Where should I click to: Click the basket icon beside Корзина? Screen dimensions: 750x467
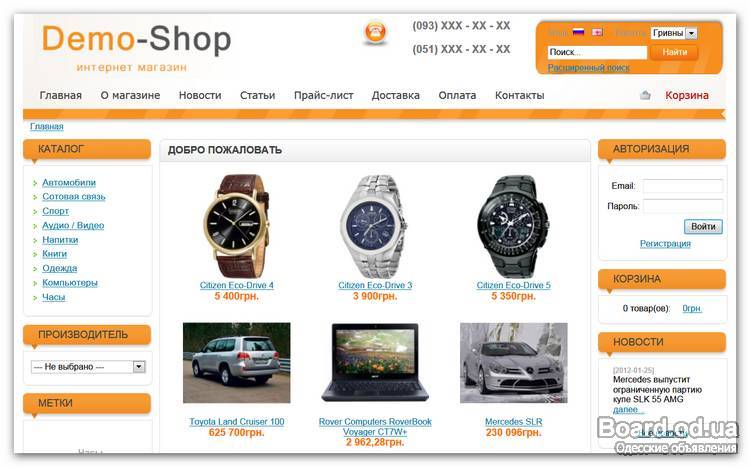(x=645, y=95)
